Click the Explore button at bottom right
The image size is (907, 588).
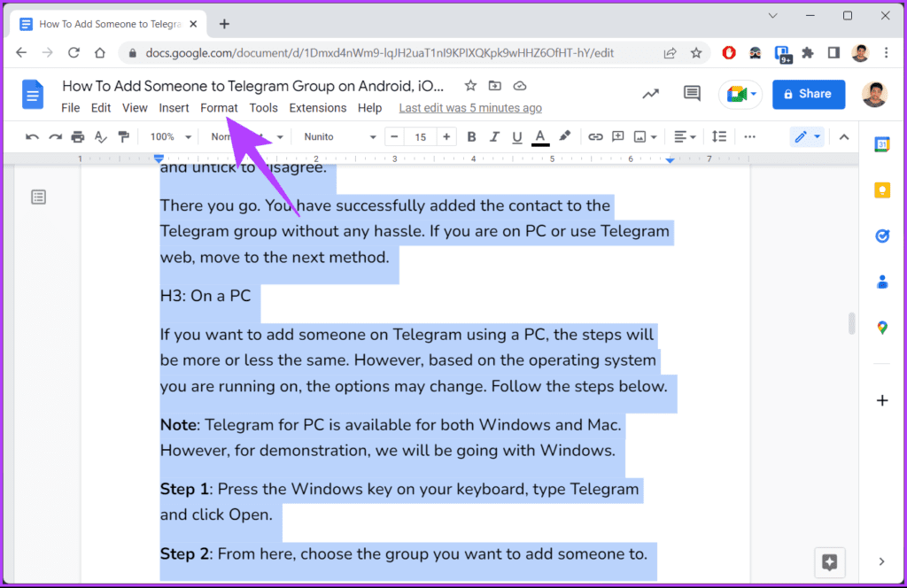click(829, 562)
